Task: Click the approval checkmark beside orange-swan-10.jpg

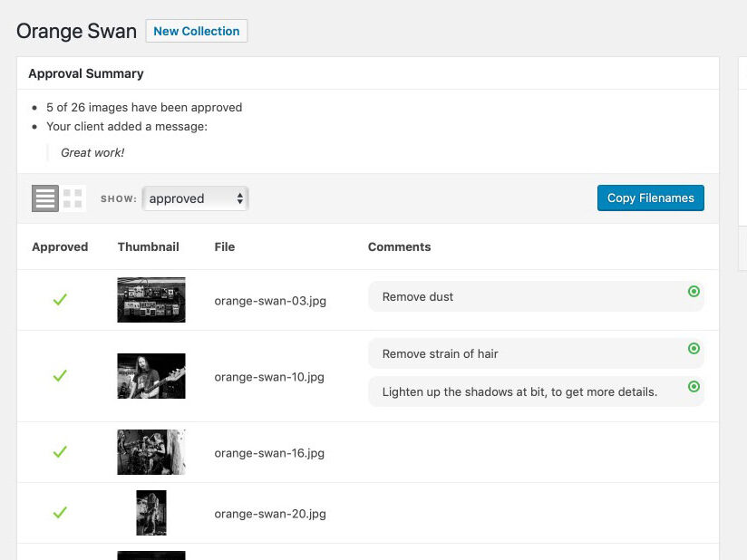Action: tap(60, 377)
